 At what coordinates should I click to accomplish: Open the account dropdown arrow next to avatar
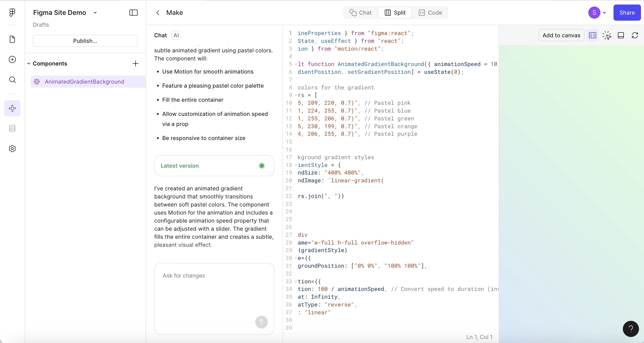point(604,13)
